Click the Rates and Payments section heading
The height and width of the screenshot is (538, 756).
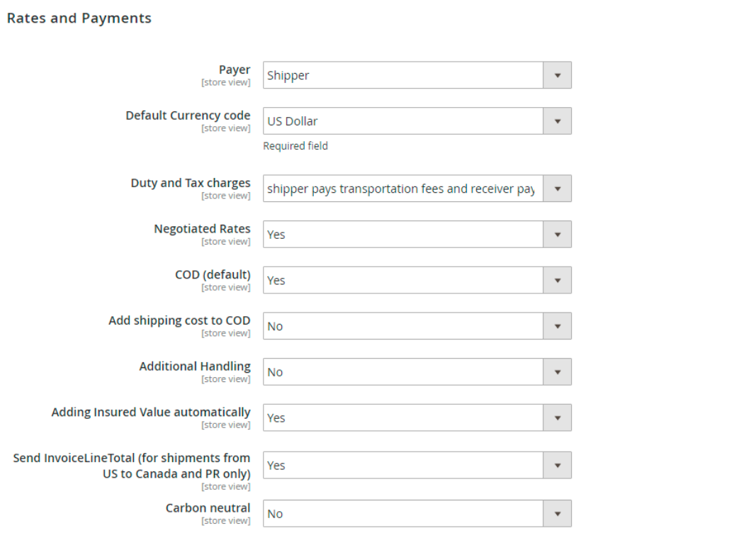coord(79,18)
